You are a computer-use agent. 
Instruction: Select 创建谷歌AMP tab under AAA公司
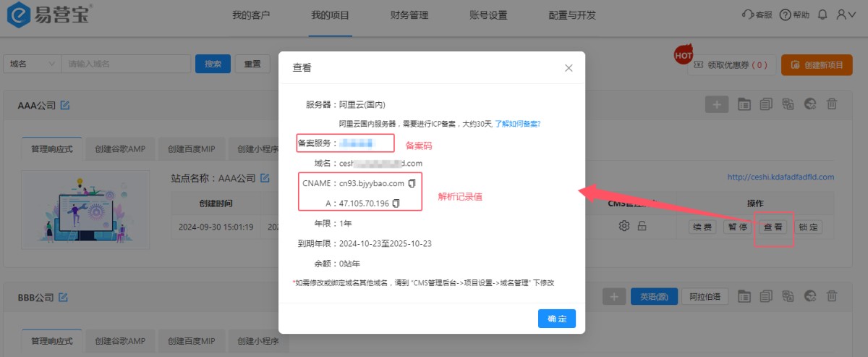tap(120, 148)
